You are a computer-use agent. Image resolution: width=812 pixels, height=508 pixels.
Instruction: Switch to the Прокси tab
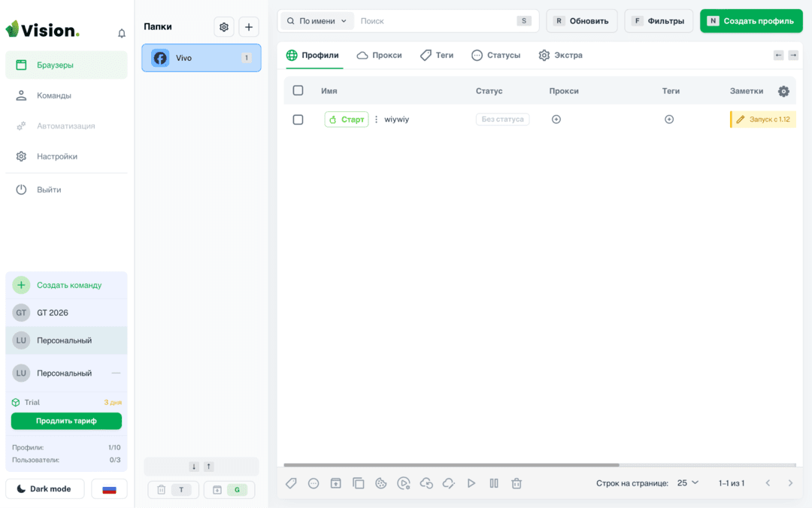[x=379, y=56]
